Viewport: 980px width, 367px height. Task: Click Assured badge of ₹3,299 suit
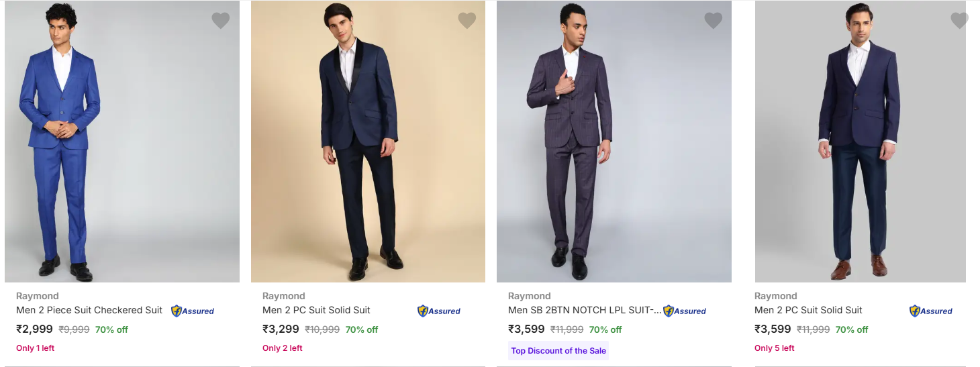439,311
